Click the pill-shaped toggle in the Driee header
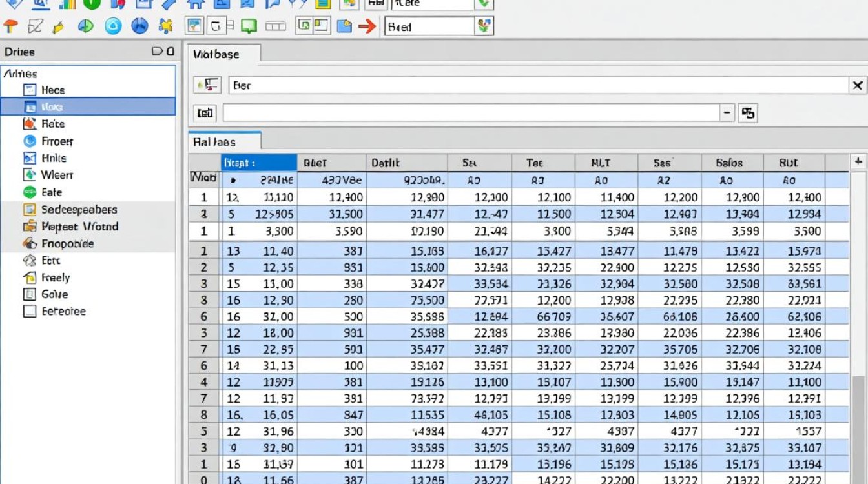This screenshot has height=484, width=868. coord(158,52)
